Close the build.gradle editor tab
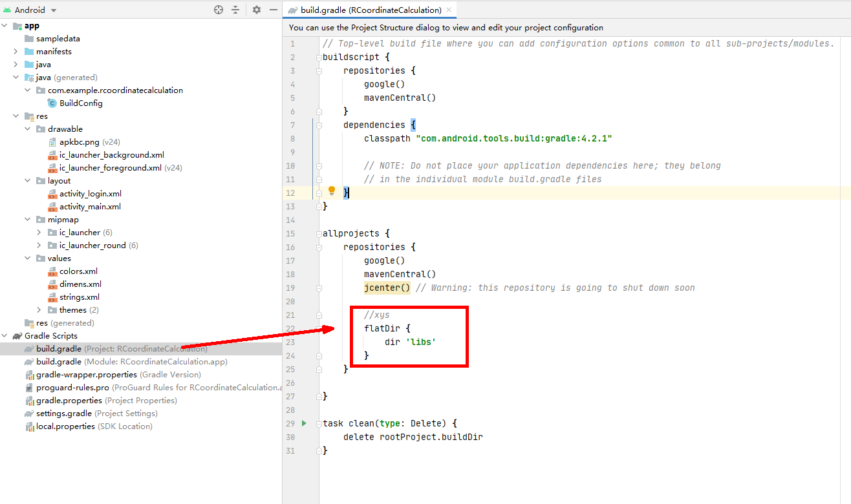Viewport: 851px width, 504px height. [450, 10]
